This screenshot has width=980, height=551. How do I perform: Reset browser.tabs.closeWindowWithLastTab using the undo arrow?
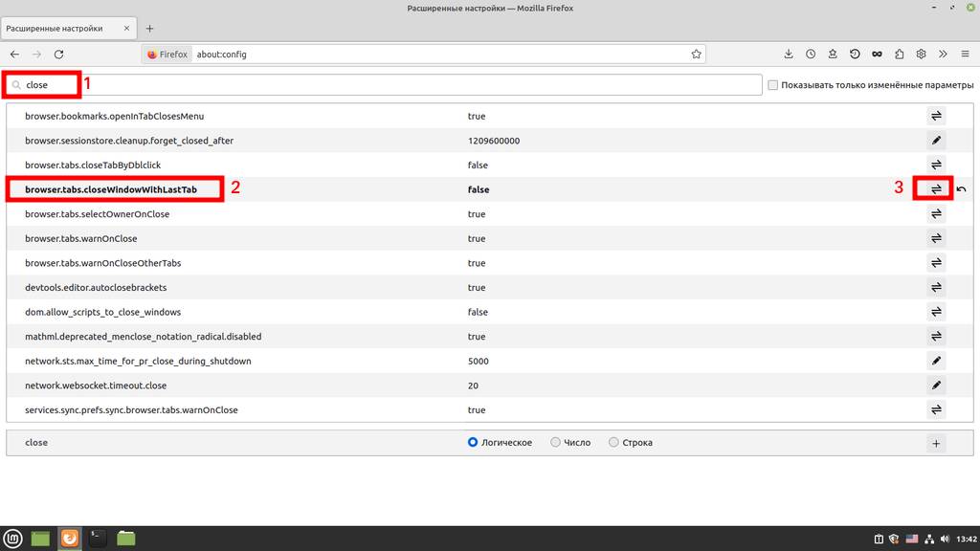[961, 189]
